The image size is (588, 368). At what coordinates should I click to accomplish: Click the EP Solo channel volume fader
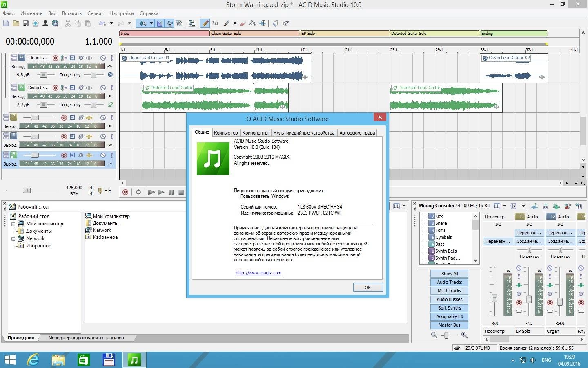pyautogui.click(x=529, y=299)
